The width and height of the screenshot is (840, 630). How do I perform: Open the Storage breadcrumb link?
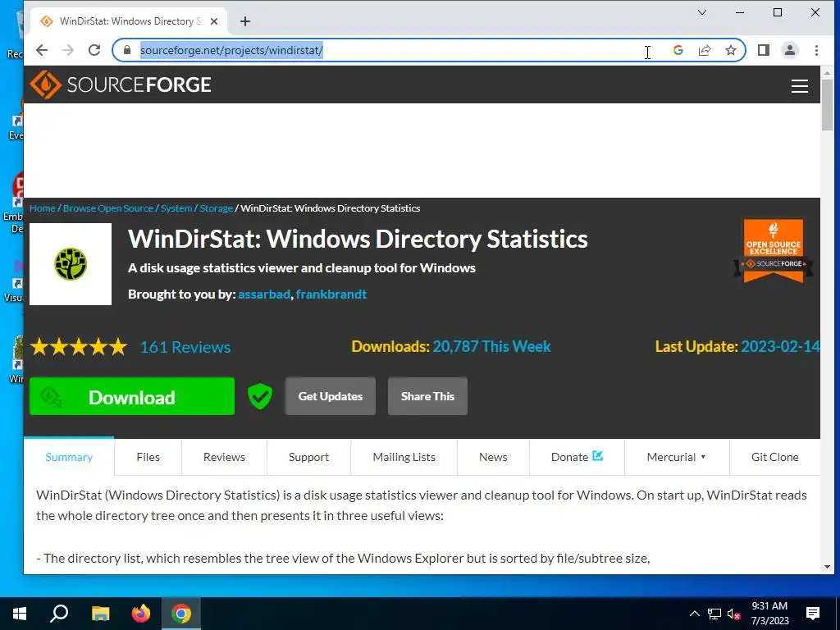pyautogui.click(x=217, y=208)
